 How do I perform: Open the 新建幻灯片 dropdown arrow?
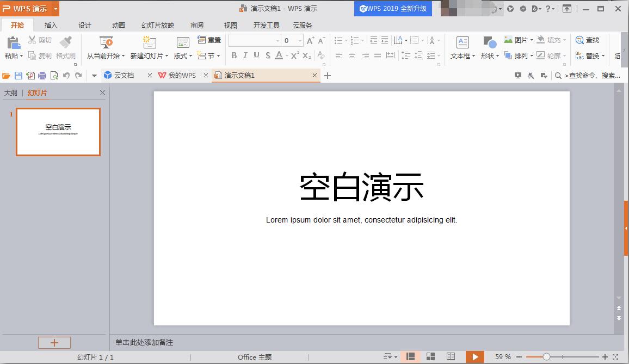(165, 55)
